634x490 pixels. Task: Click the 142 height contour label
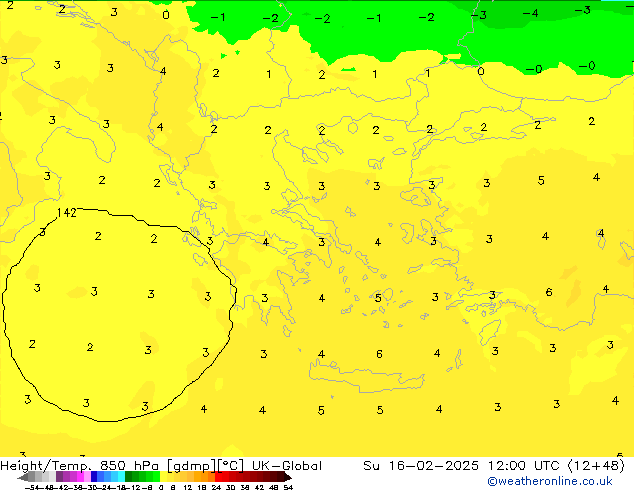(x=67, y=213)
